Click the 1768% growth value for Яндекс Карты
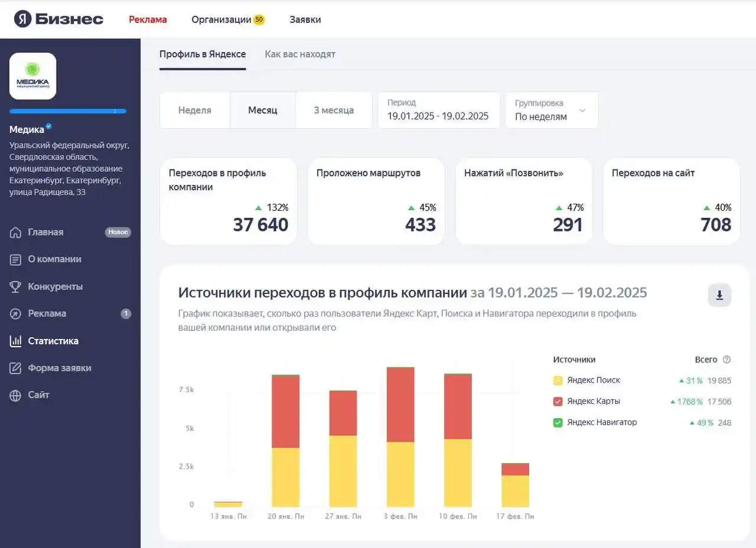This screenshot has width=756, height=548. (x=690, y=402)
